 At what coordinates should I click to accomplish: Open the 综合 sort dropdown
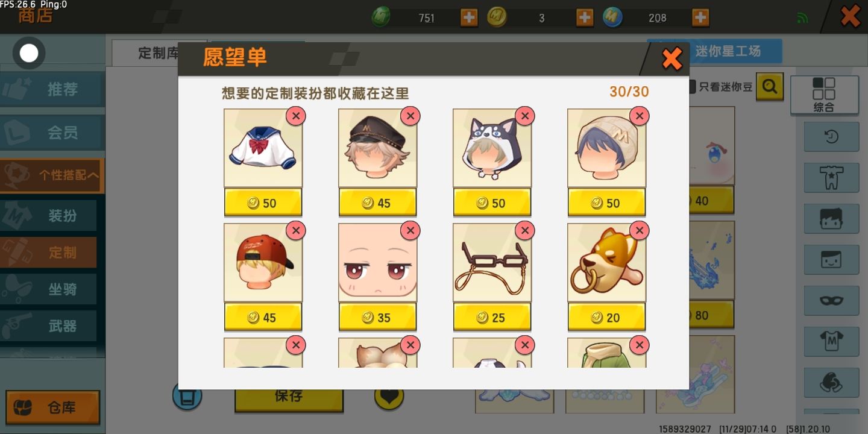coord(824,95)
